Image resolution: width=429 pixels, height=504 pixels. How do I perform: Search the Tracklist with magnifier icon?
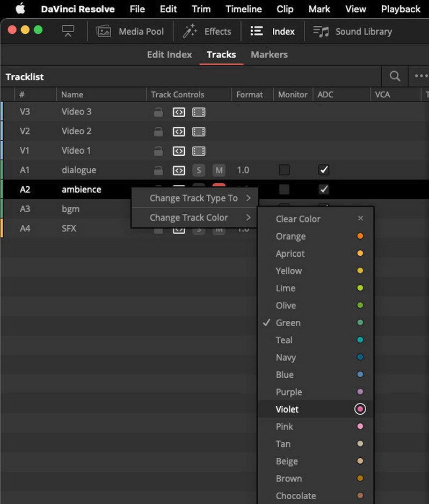coord(395,76)
